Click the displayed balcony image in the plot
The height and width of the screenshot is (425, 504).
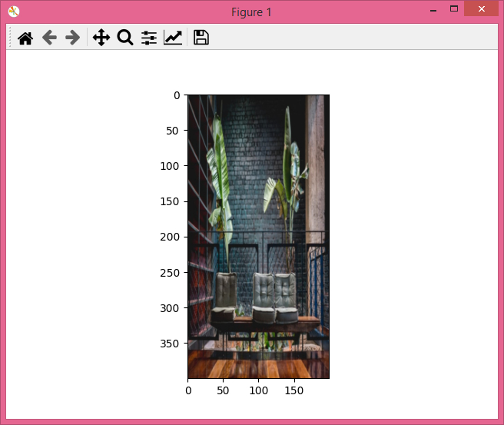(x=258, y=236)
